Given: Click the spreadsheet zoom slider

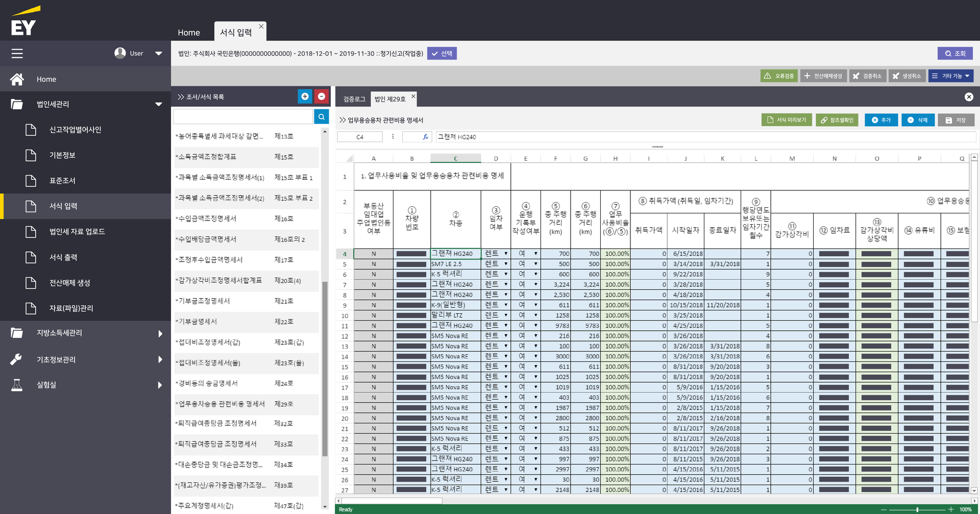Looking at the screenshot, I should coord(917,509).
